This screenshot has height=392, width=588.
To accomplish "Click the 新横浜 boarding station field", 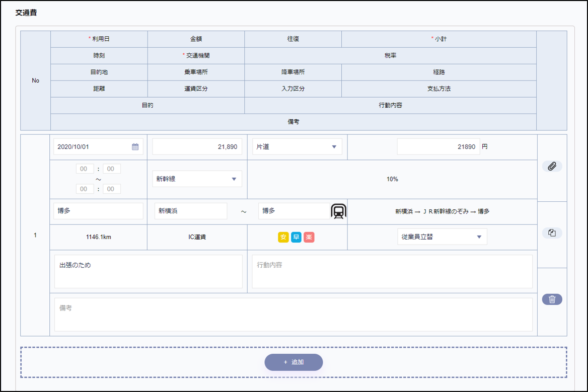I will pyautogui.click(x=190, y=211).
